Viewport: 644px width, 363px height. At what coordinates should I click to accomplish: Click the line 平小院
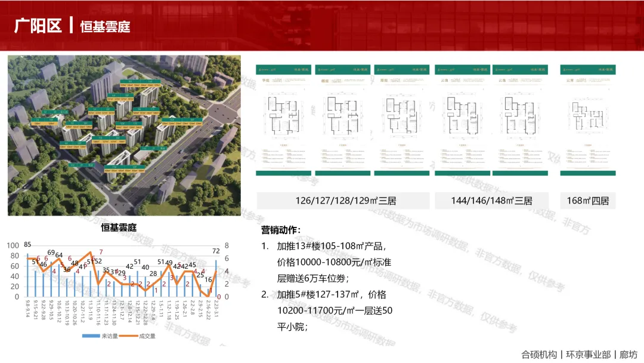click(x=292, y=327)
